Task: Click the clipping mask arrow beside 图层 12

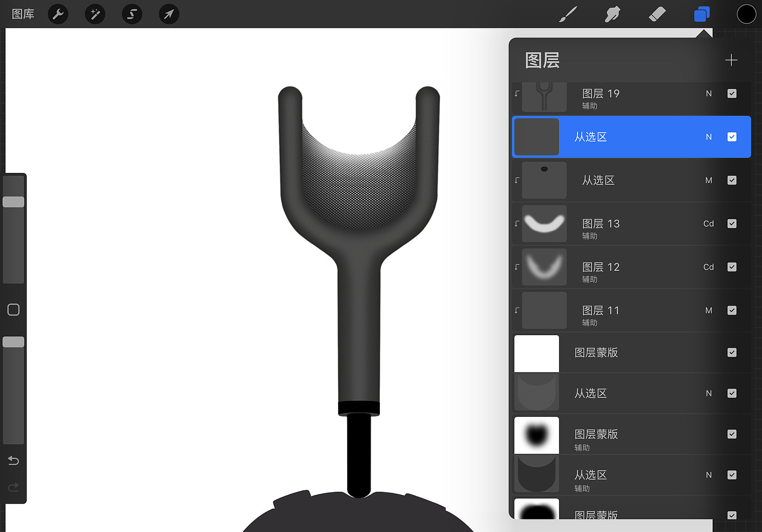Action: pyautogui.click(x=517, y=267)
